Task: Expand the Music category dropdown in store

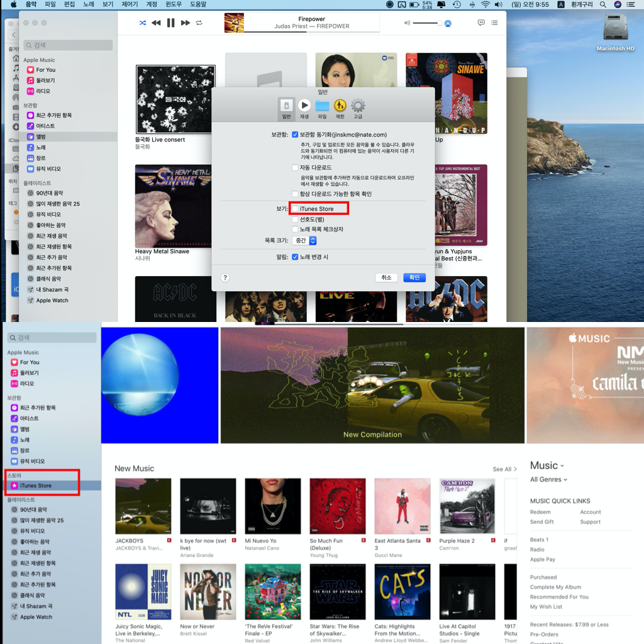Action: pos(547,465)
